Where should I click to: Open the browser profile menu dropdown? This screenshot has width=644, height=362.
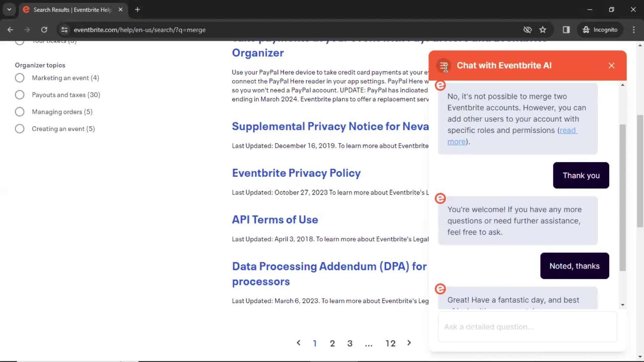coord(599,29)
